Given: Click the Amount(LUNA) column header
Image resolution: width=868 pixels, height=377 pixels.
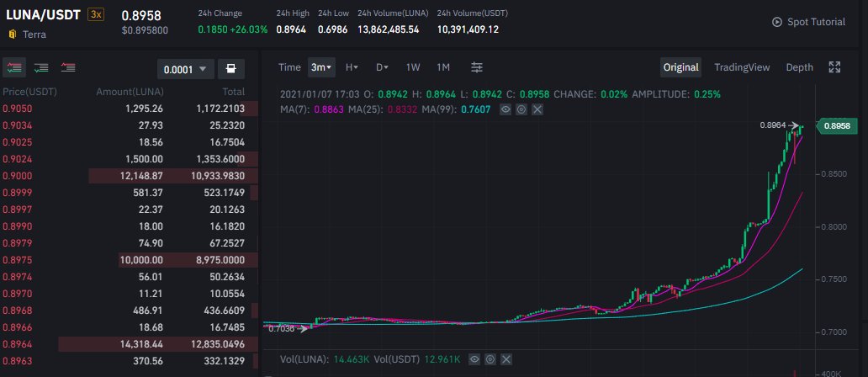Looking at the screenshot, I should 130,92.
